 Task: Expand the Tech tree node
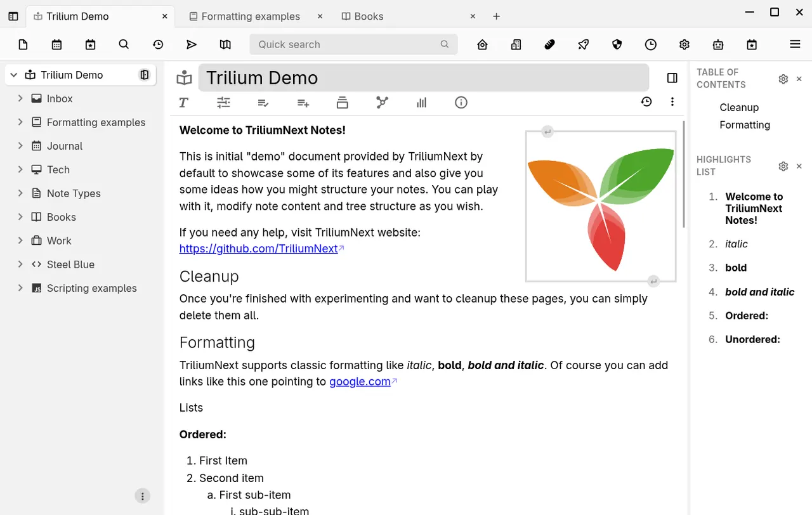(x=20, y=169)
